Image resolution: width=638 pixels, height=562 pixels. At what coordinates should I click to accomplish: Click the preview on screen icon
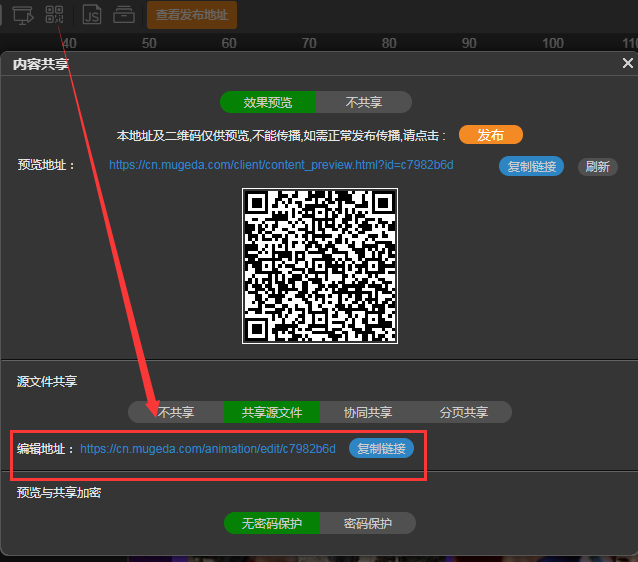(23, 15)
